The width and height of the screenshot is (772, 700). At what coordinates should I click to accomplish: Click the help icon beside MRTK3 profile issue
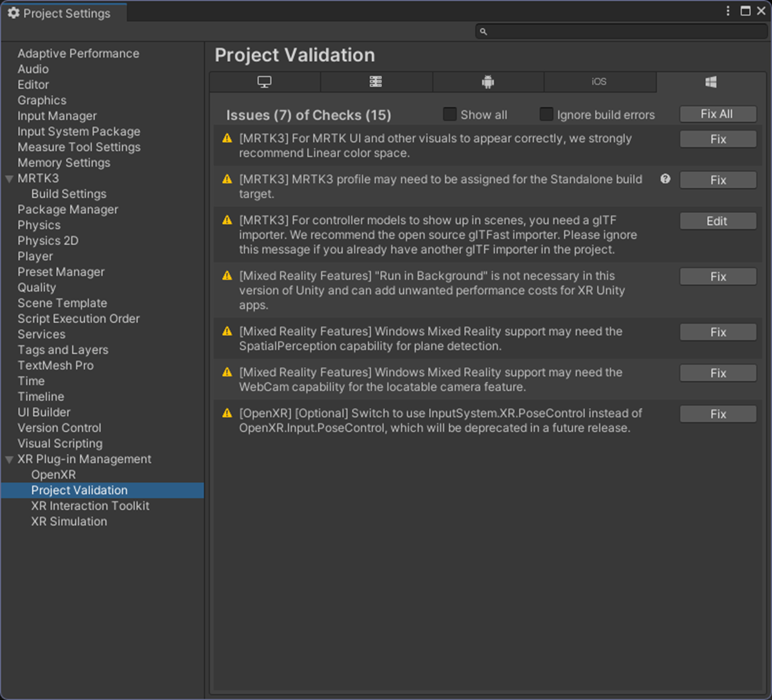coord(665,179)
